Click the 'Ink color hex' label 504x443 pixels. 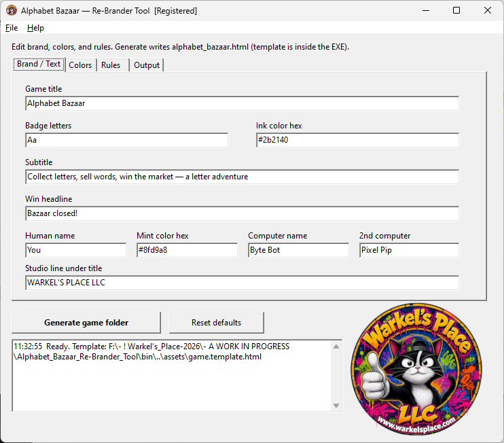click(278, 126)
